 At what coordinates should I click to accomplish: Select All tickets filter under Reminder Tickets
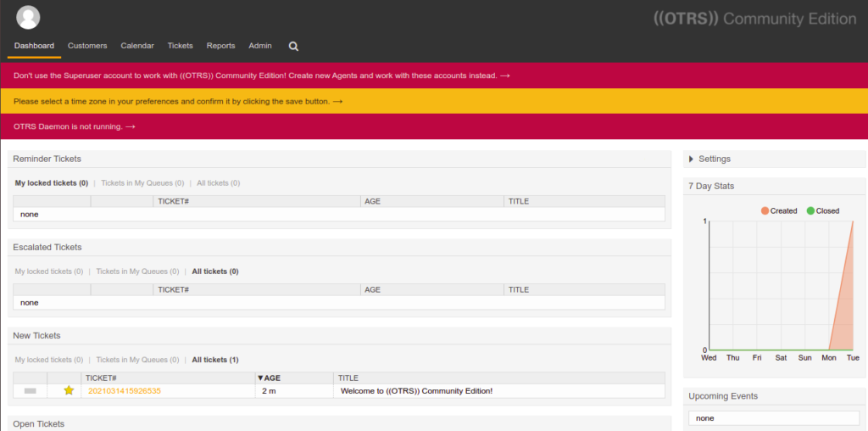pyautogui.click(x=218, y=182)
